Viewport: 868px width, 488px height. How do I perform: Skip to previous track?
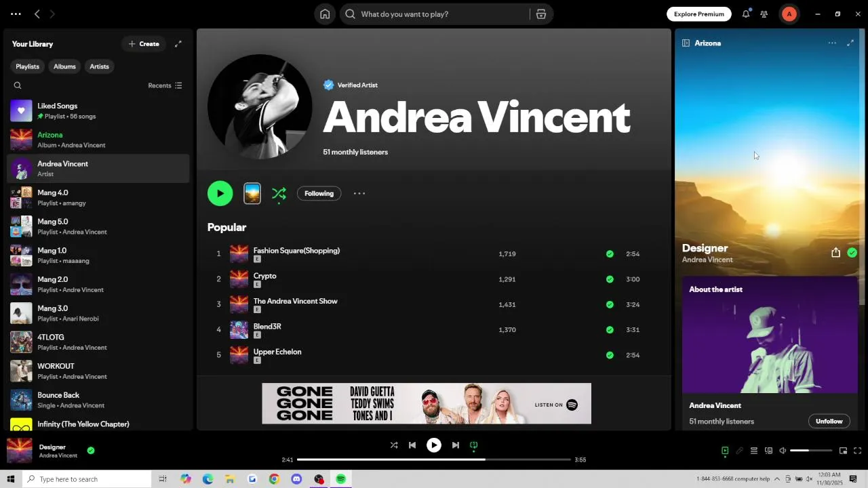click(412, 445)
